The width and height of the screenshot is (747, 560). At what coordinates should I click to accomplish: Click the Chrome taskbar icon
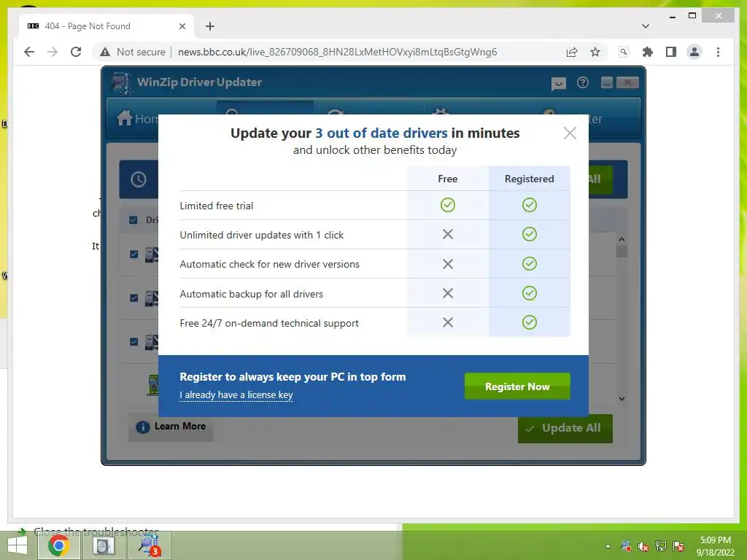58,545
